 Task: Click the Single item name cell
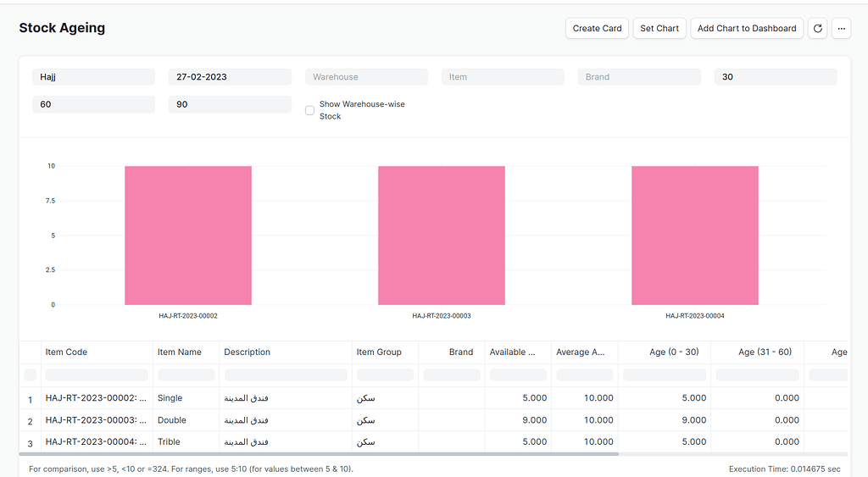tap(186, 398)
